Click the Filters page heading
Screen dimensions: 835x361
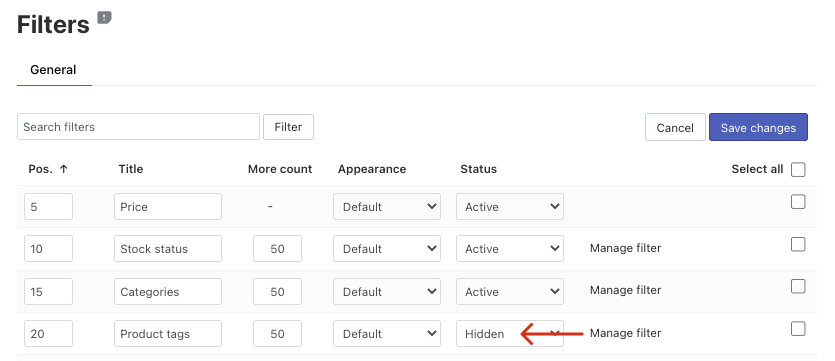coord(53,24)
